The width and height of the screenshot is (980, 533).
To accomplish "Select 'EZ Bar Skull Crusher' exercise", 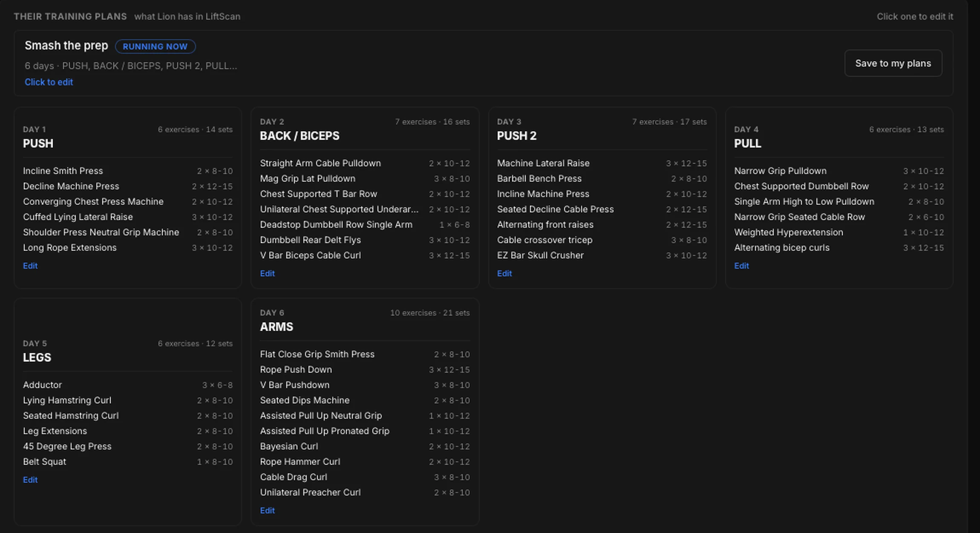I will pos(602,255).
